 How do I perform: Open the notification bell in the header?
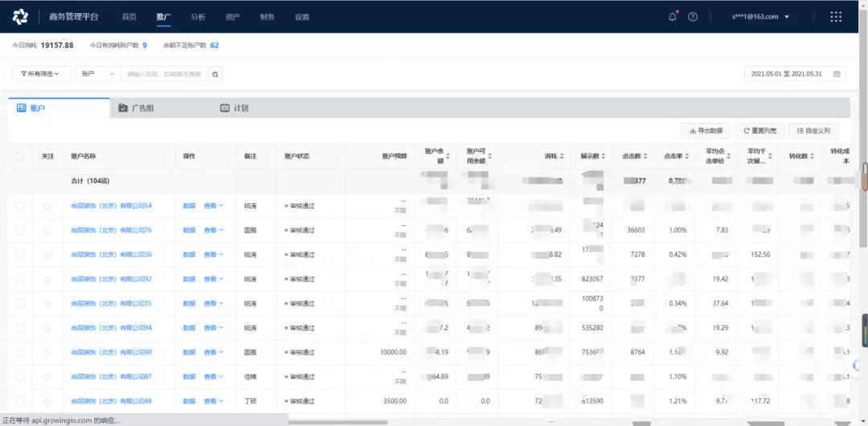(x=673, y=17)
